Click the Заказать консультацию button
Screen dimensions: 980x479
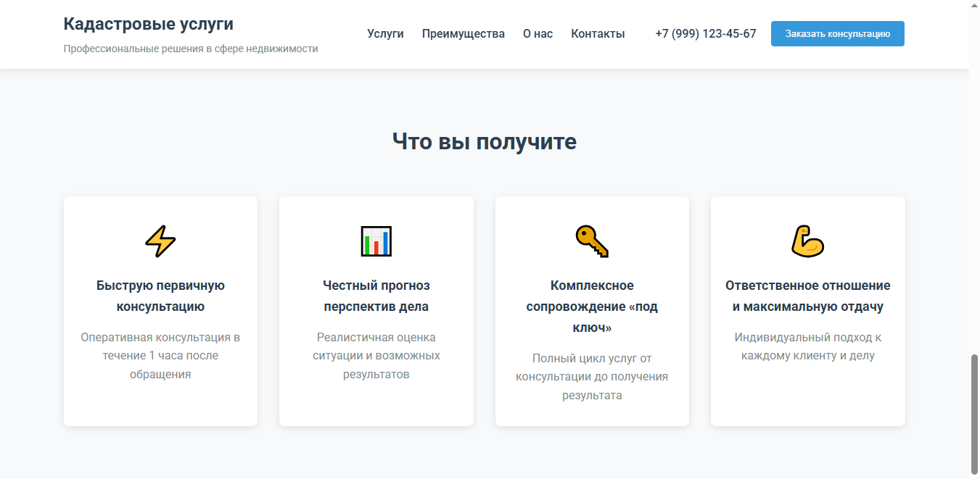[x=837, y=33]
